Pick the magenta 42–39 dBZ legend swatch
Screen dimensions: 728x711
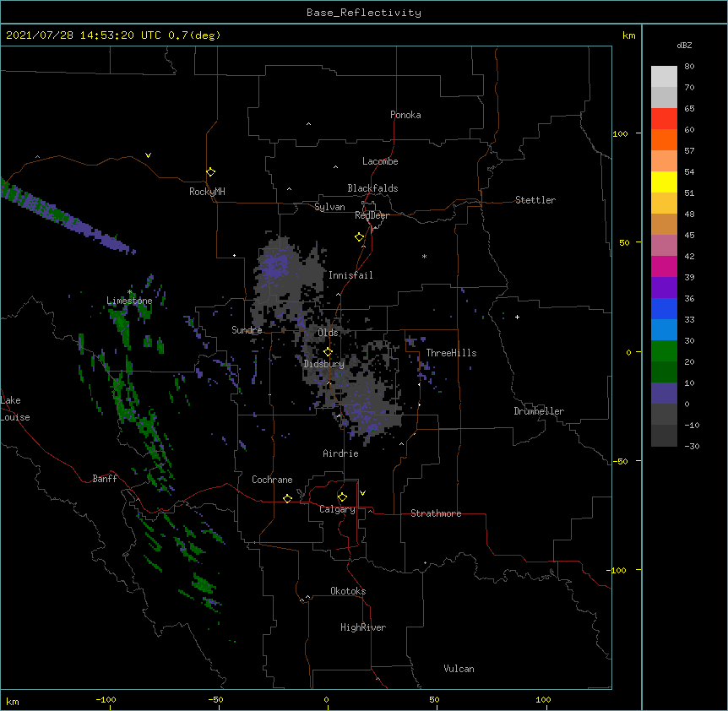point(664,266)
